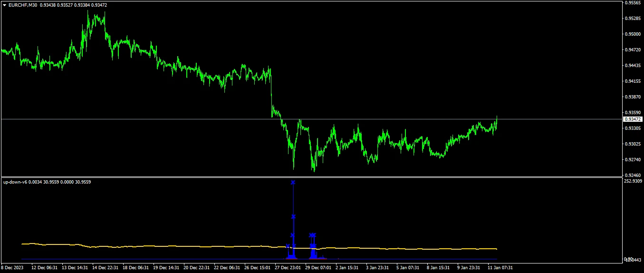Click the 18 Dec 06:31 time label
Image resolution: width=644 pixels, height=273 pixels.
coord(135,267)
